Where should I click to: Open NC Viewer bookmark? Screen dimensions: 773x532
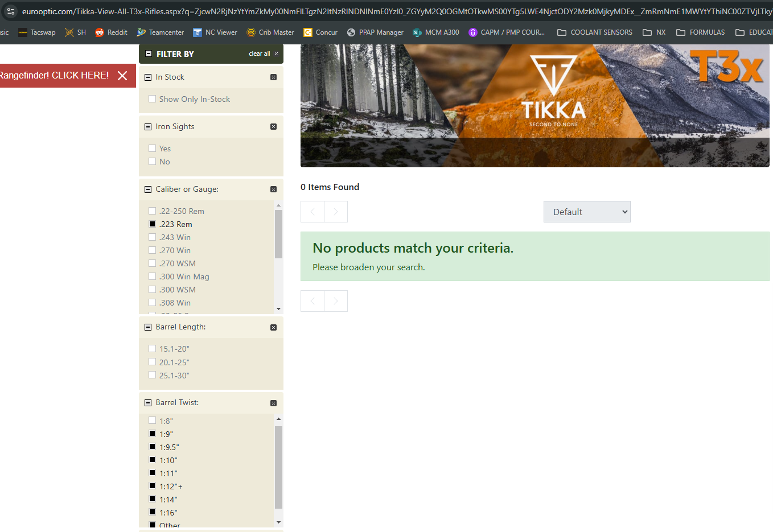pos(215,32)
